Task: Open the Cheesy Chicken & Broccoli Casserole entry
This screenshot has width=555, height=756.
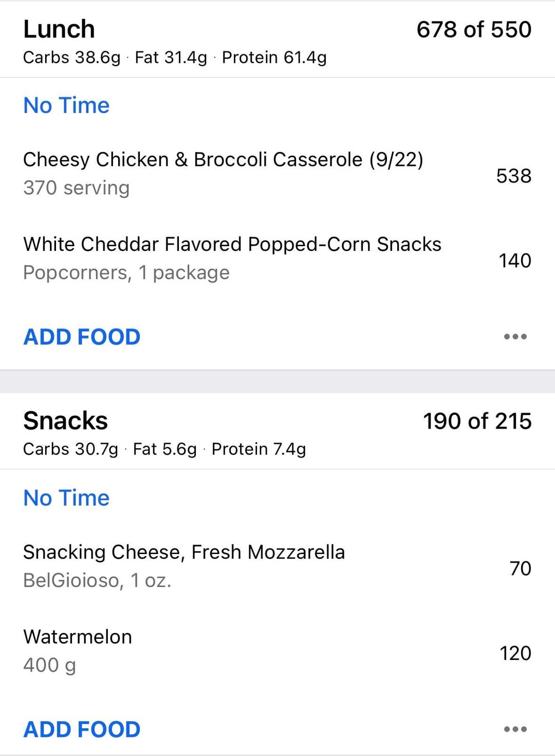Action: click(x=223, y=173)
